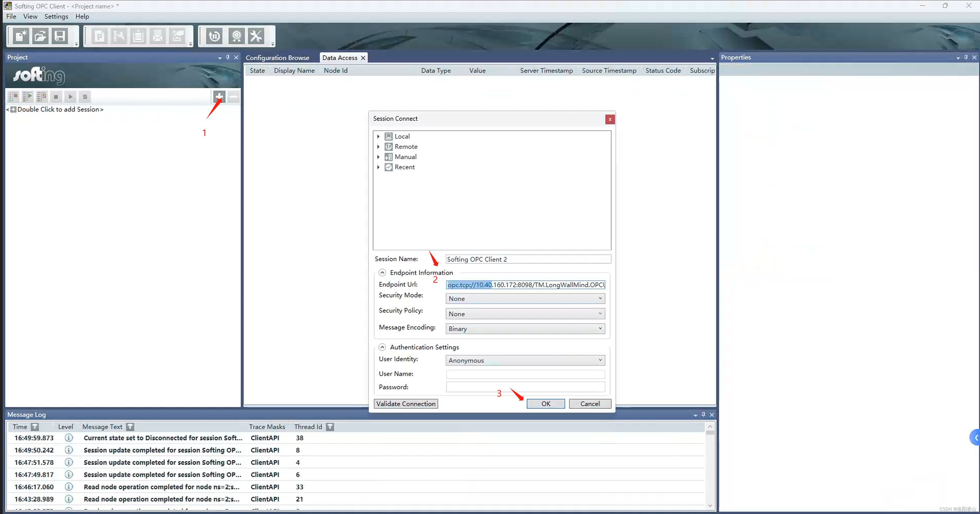
Task: Click the grayed factory chart toolbar icon
Action: click(x=177, y=36)
